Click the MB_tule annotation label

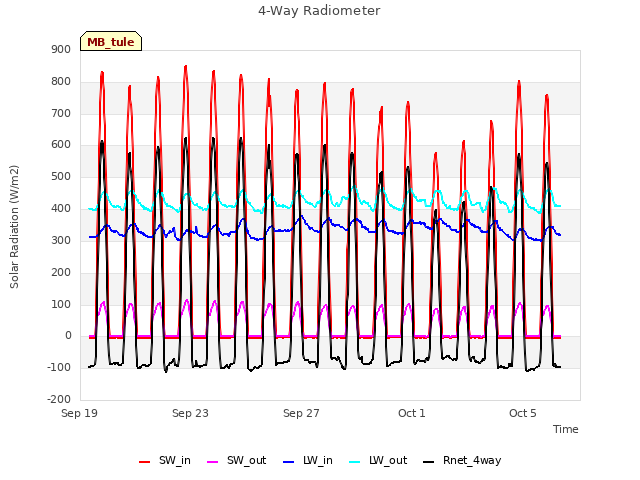click(111, 42)
